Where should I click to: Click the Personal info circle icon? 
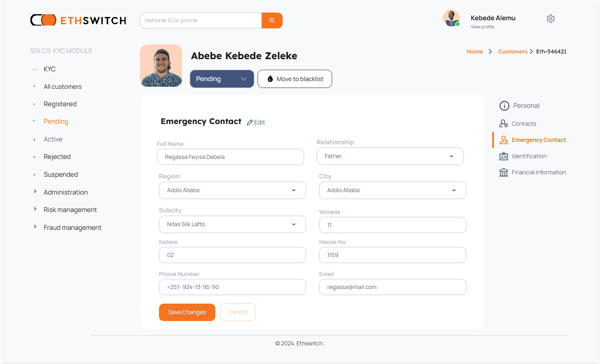[504, 106]
